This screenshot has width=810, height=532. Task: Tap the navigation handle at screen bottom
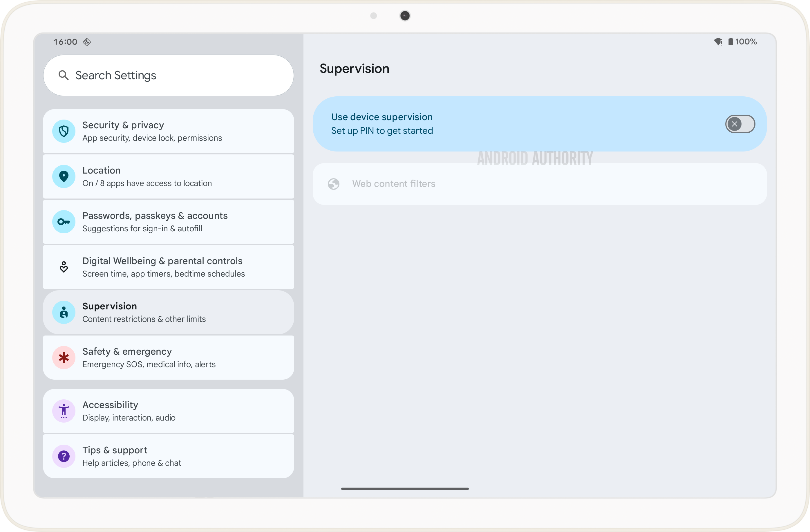405,488
